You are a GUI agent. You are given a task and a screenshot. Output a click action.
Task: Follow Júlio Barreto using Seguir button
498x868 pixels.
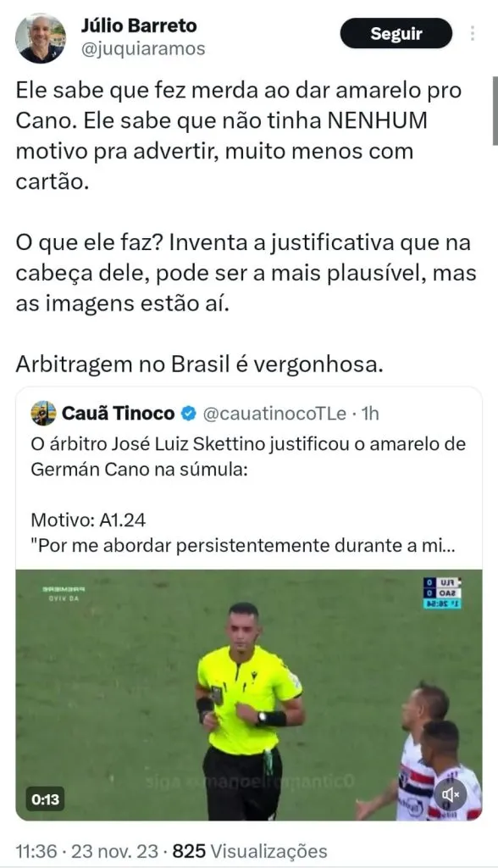[396, 33]
